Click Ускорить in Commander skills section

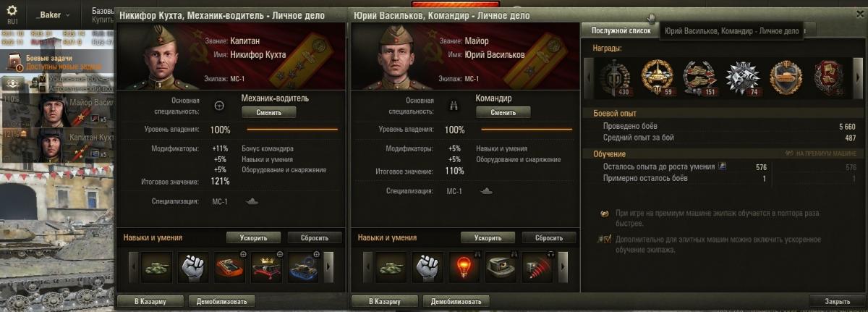[x=488, y=237]
